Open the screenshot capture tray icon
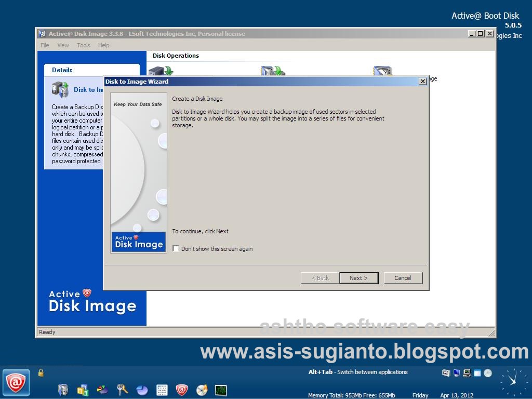The width and height of the screenshot is (532, 399). point(445,373)
